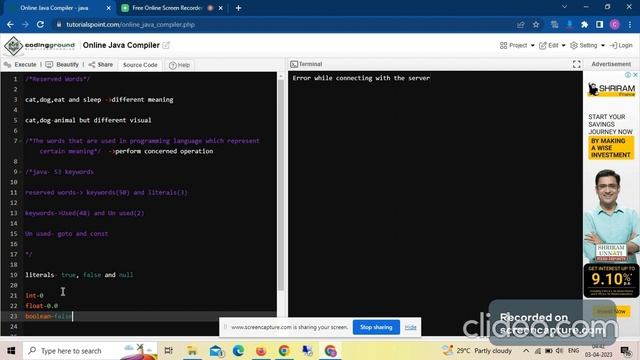Image resolution: width=640 pixels, height=360 pixels.
Task: Toggle browser side panel icon
Action: click(600, 24)
